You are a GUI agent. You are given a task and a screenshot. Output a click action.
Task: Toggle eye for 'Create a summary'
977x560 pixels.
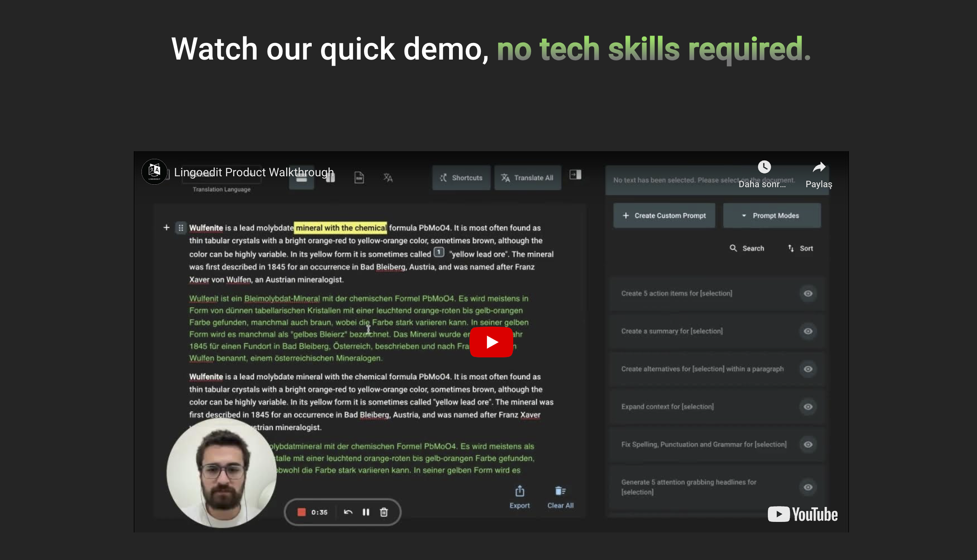(x=808, y=331)
